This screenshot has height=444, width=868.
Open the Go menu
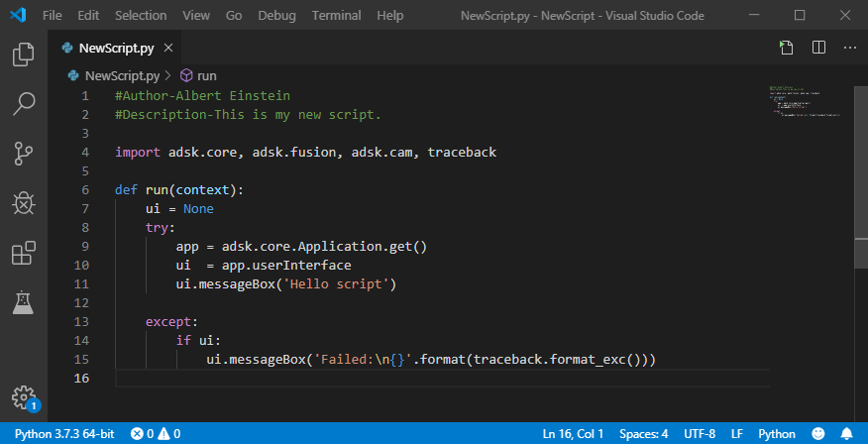(234, 16)
